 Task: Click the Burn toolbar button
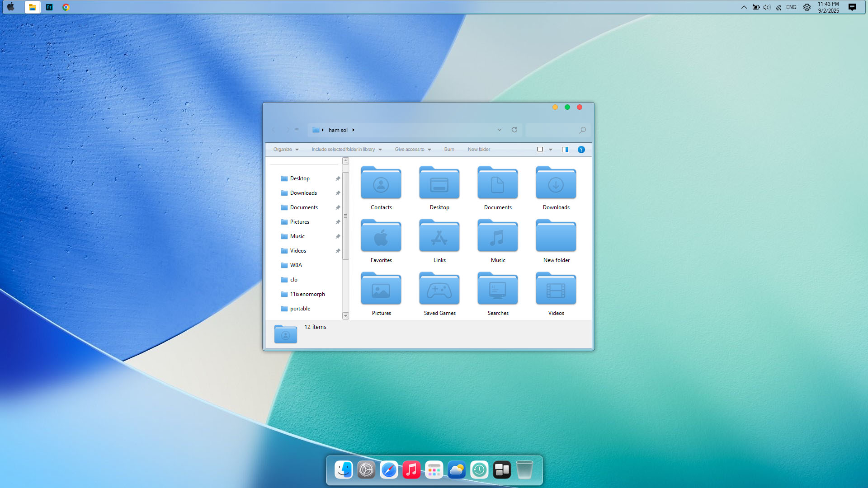click(449, 150)
